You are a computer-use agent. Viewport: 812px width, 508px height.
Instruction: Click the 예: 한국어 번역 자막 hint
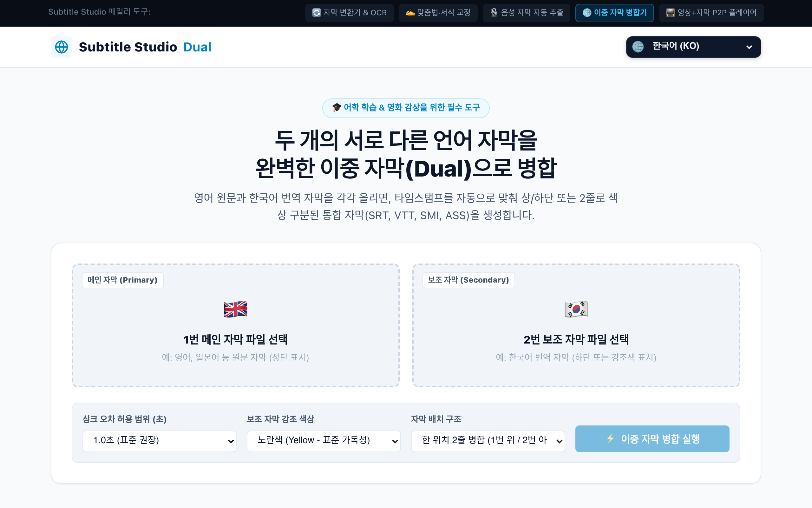(x=576, y=357)
